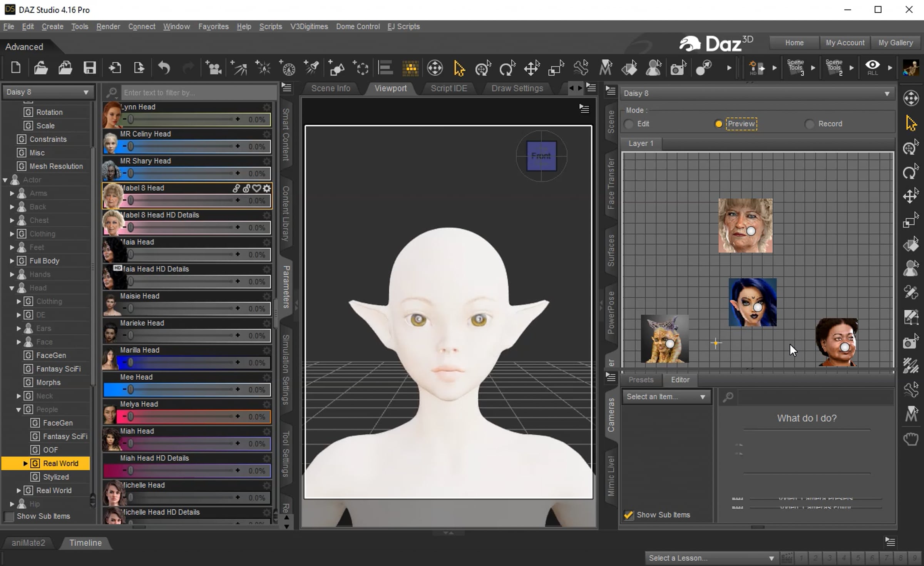Switch to the Draw Settings tab
Screen dimensions: 924x566
click(x=517, y=88)
